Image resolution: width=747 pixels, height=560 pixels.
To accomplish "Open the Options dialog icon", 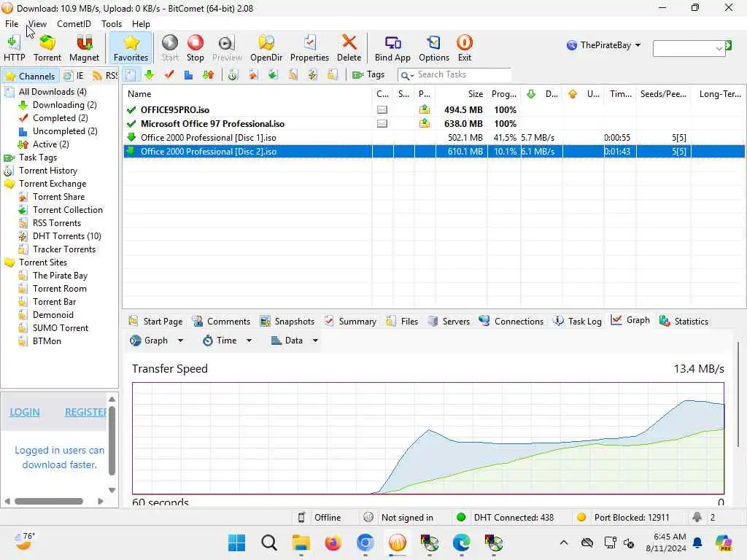I will coord(433,48).
